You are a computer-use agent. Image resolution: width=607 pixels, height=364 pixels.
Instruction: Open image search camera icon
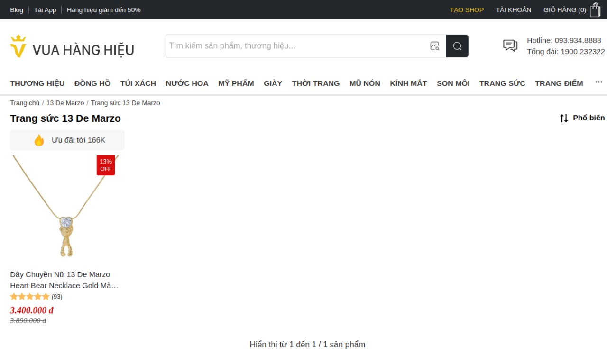click(434, 46)
